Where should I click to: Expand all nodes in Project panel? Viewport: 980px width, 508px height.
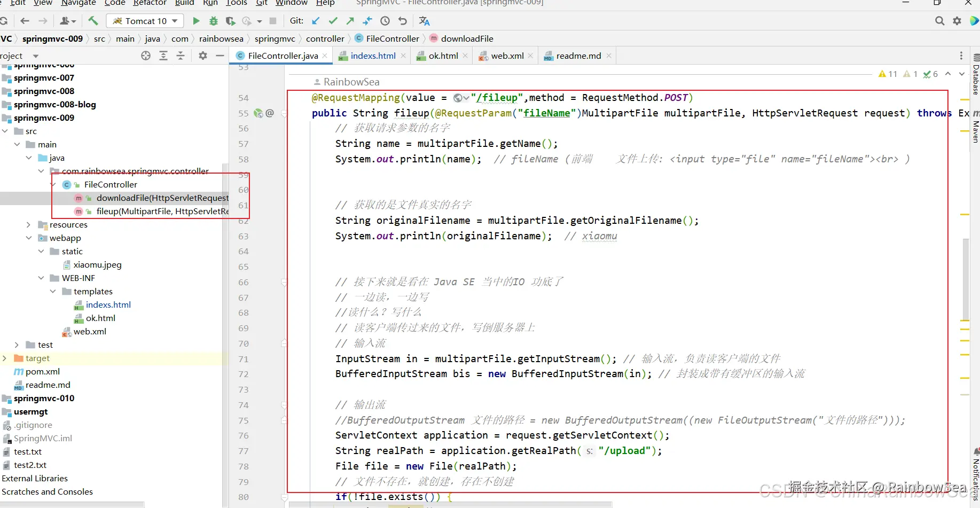coord(163,56)
